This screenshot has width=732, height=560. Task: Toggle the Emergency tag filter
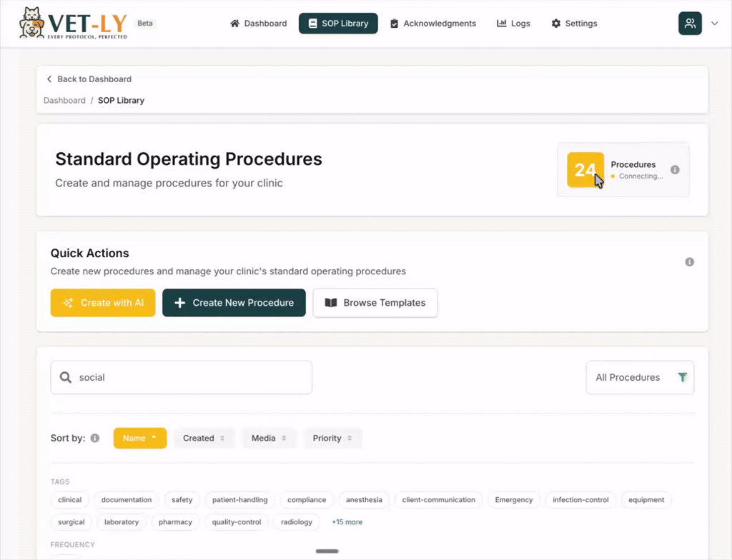coord(513,500)
